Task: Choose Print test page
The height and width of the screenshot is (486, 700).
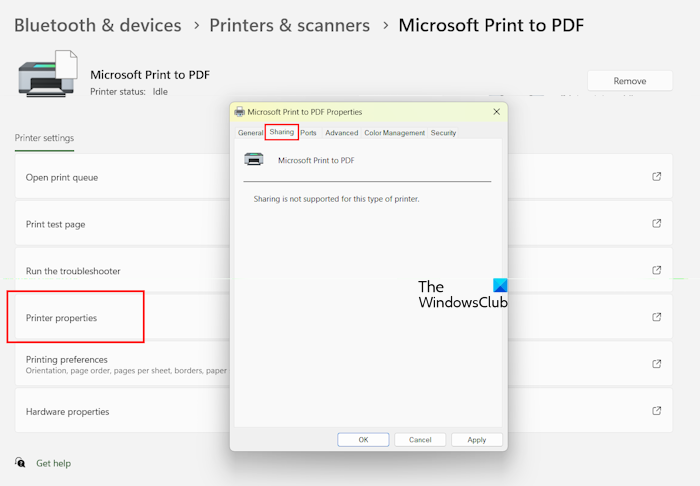Action: [344, 223]
